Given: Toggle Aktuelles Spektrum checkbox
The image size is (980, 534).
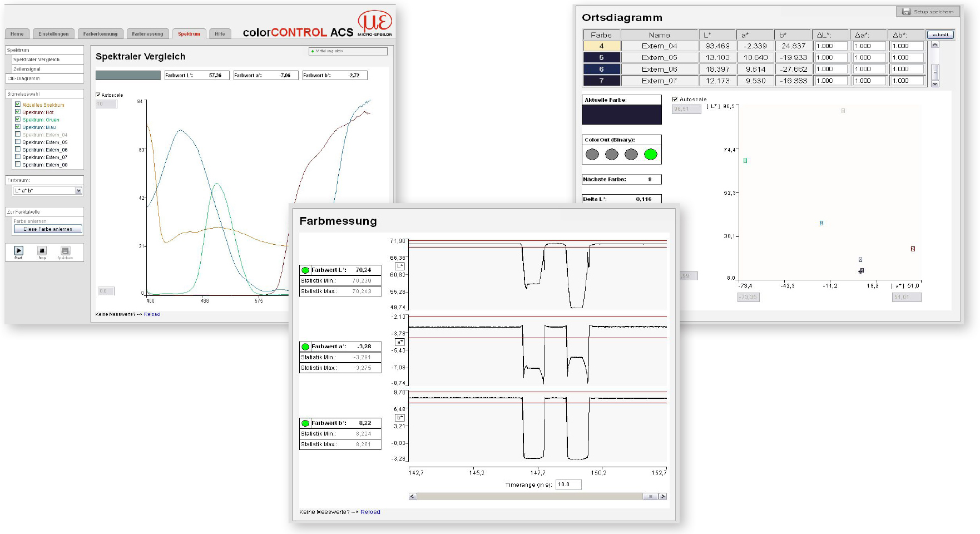Looking at the screenshot, I should click(18, 104).
